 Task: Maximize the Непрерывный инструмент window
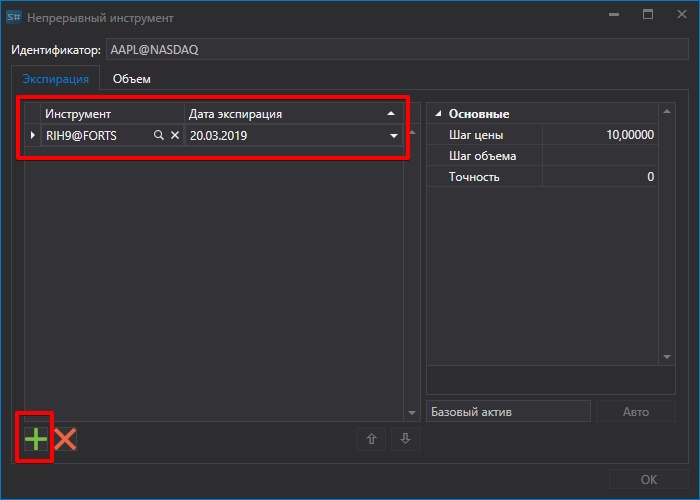648,15
